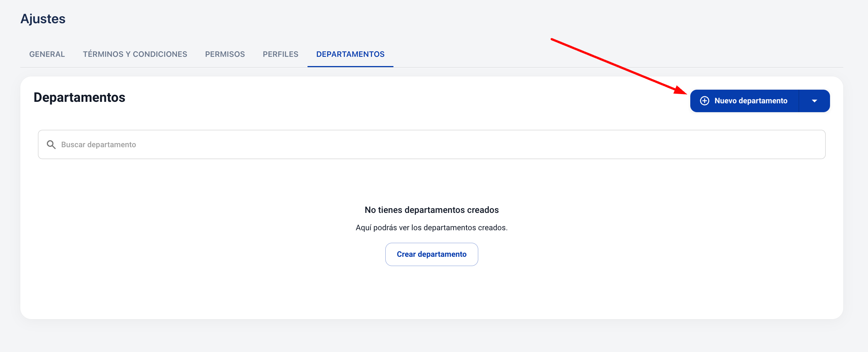
Task: Go to the PERMISOS tab
Action: point(225,54)
